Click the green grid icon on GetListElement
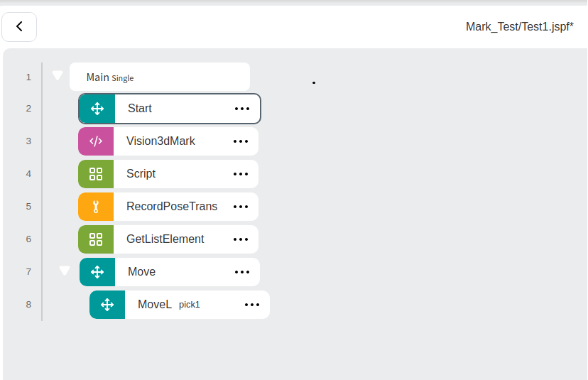 pyautogui.click(x=96, y=239)
